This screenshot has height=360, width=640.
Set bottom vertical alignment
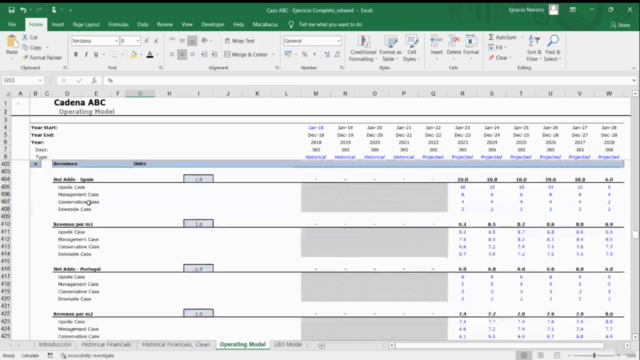coord(192,40)
